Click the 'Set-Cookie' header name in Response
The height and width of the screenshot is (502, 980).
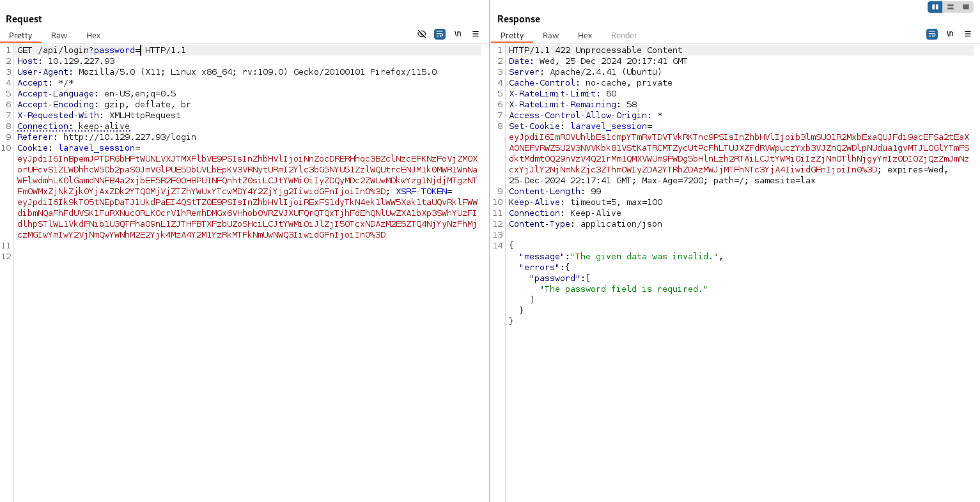(534, 126)
